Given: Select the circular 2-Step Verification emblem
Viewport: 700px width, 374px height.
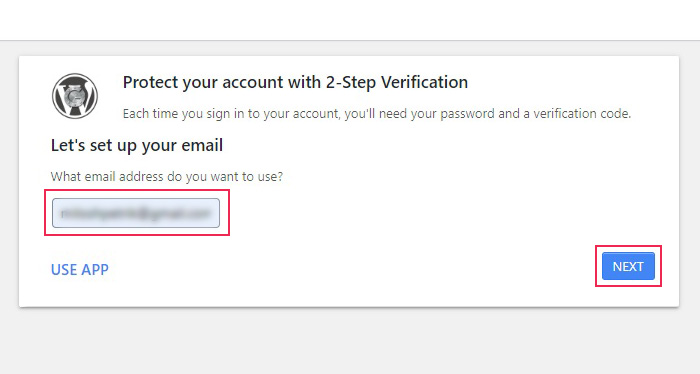Looking at the screenshot, I should 75,96.
